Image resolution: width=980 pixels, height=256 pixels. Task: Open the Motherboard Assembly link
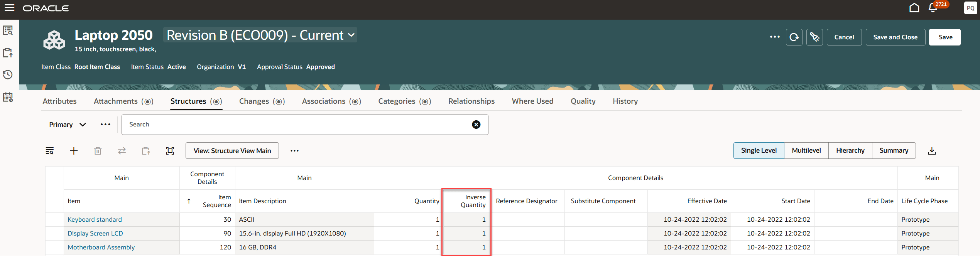click(101, 247)
